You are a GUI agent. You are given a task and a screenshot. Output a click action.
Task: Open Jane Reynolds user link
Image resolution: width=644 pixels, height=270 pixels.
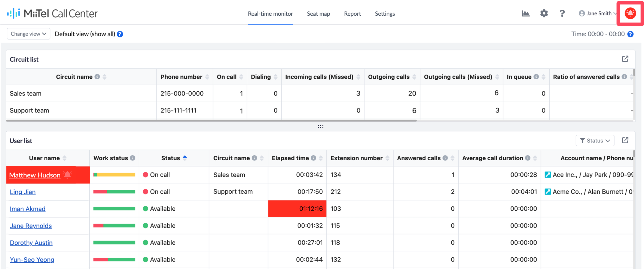coord(31,226)
